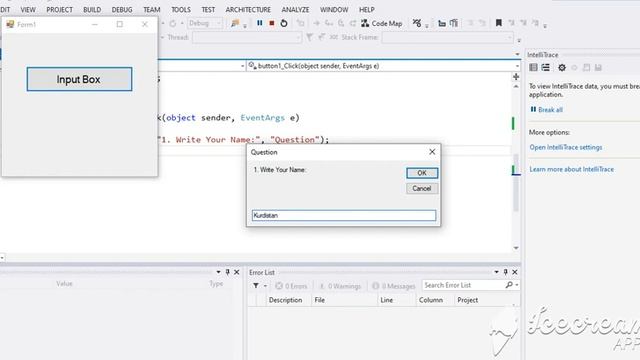Screen dimensions: 640x360
Task: Toggle the 0 Messages filter
Action: 393,286
